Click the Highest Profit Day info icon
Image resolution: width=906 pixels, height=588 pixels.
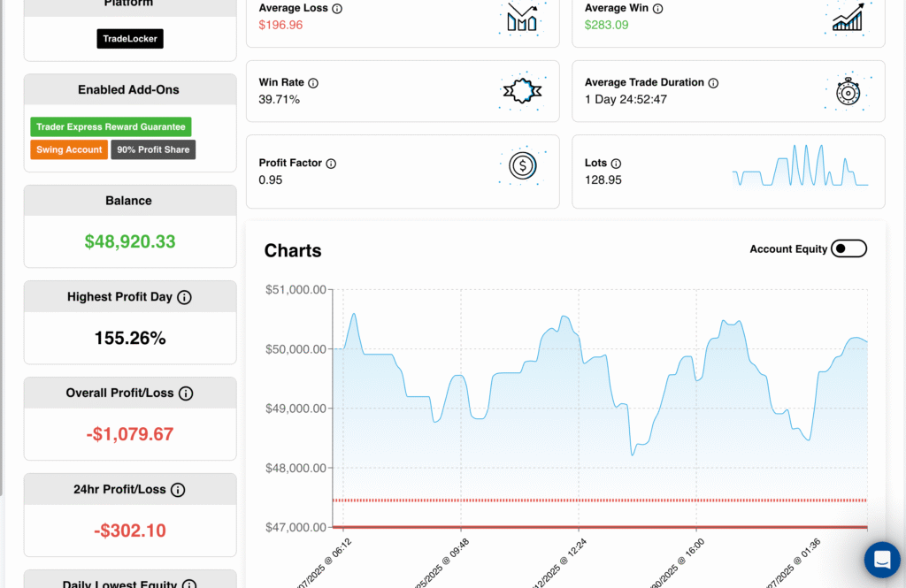coord(184,298)
